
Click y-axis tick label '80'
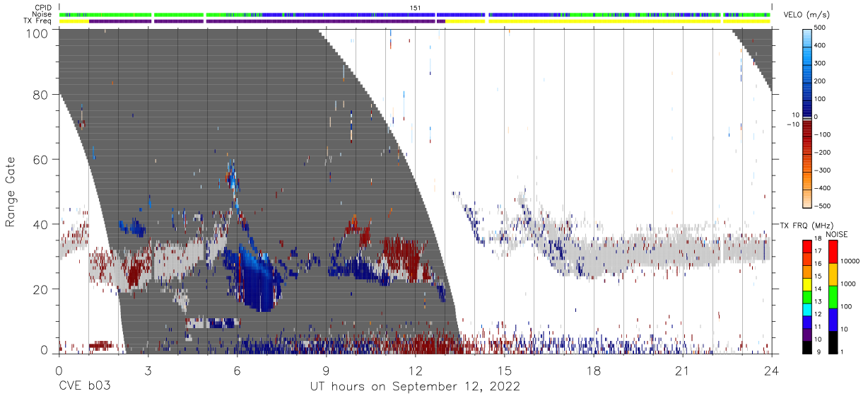click(x=40, y=95)
